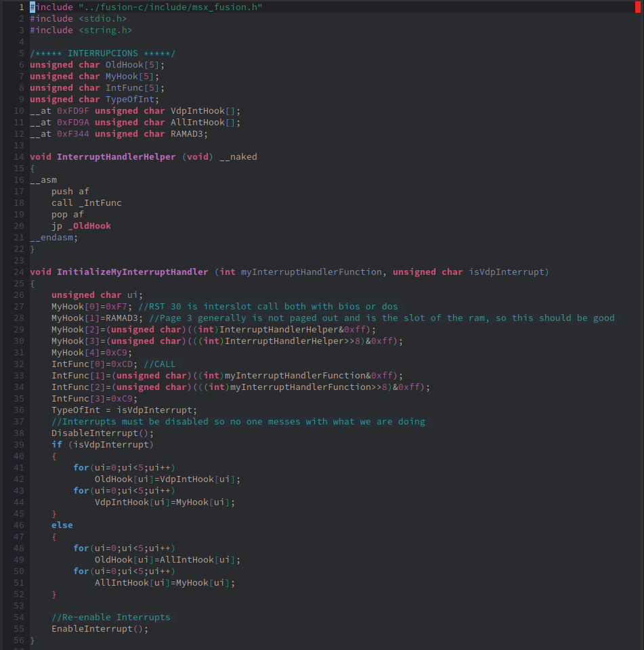
Task: Click the 'call _IntFunc' assembly line
Action: 86,203
